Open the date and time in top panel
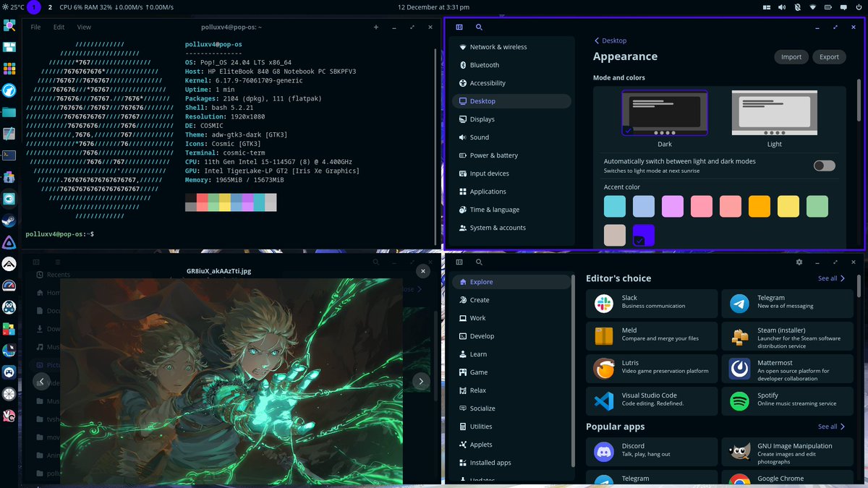The height and width of the screenshot is (488, 868). point(433,7)
